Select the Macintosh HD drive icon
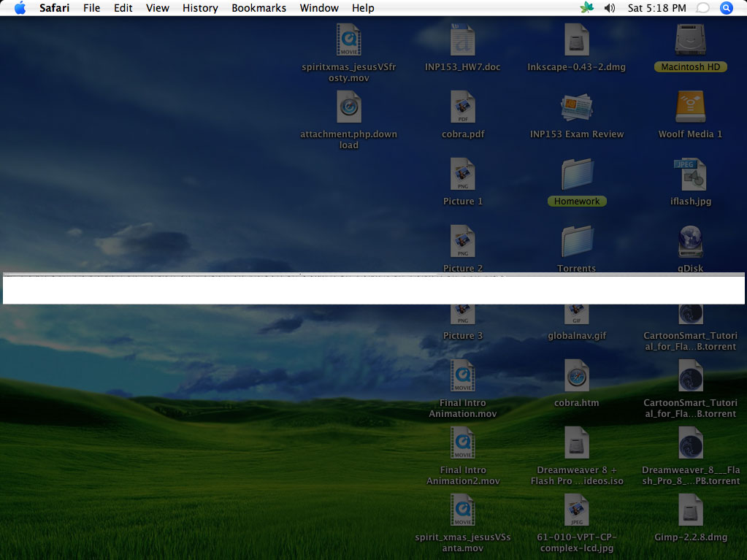This screenshot has height=560, width=747. (x=690, y=40)
